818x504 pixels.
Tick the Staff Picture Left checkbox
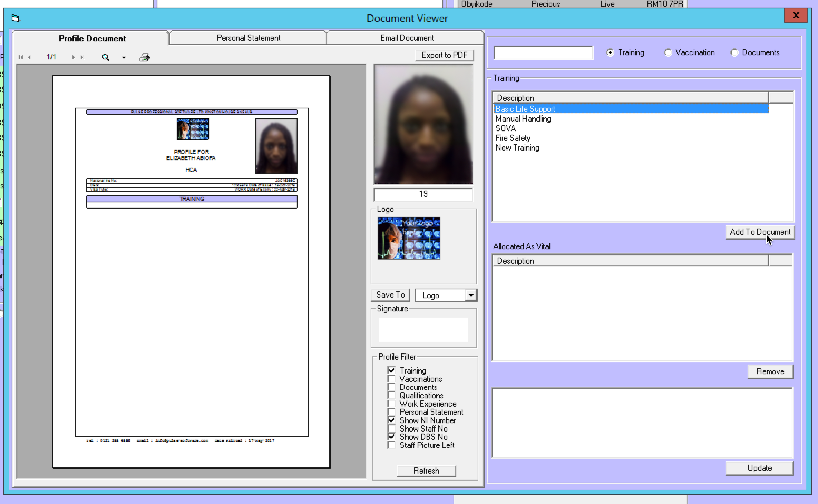[391, 445]
